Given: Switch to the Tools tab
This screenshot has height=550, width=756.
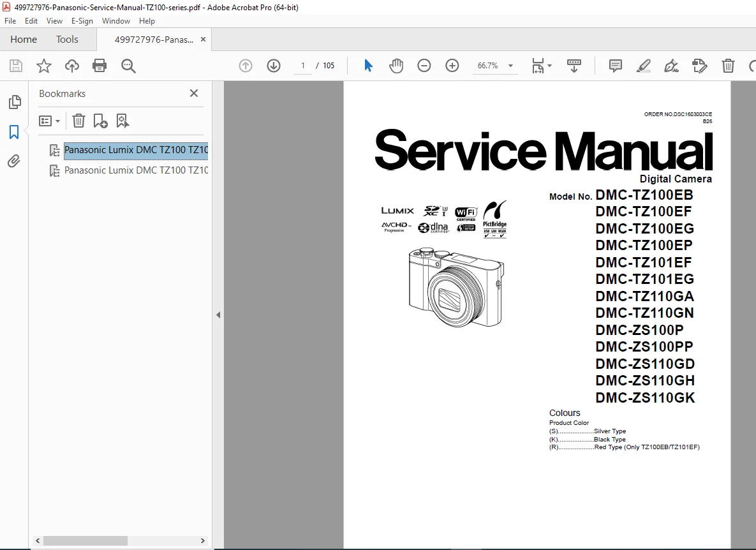Looking at the screenshot, I should [67, 40].
